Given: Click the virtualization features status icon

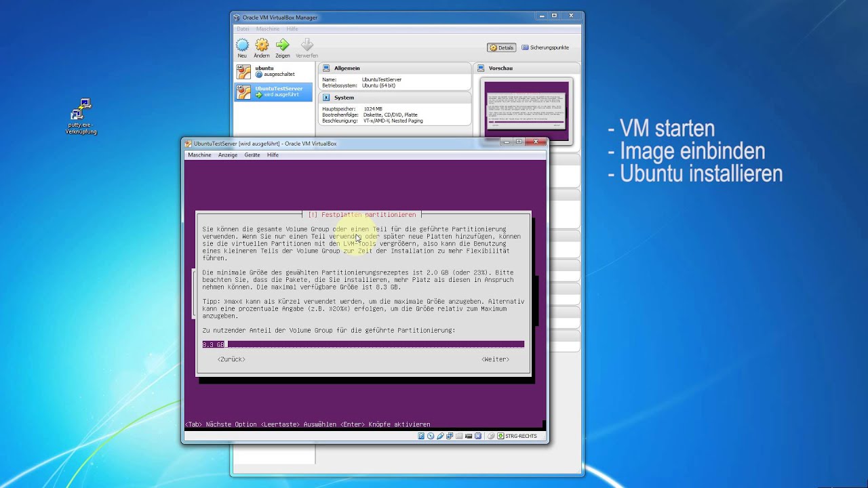Looking at the screenshot, I should [478, 436].
